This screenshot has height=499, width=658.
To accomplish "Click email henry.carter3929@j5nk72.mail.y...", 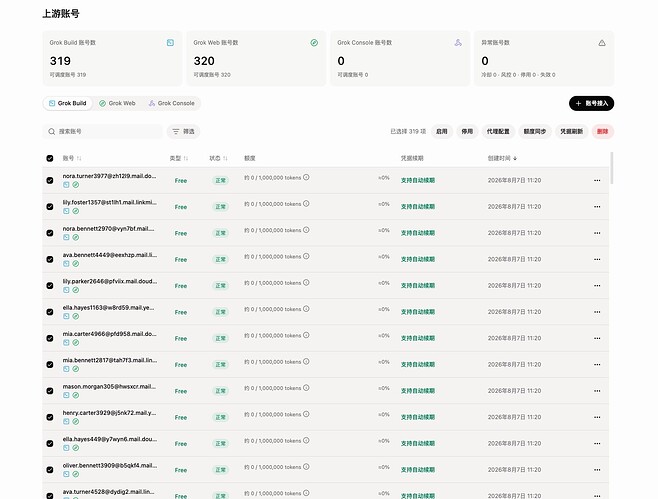I will click(x=109, y=413).
